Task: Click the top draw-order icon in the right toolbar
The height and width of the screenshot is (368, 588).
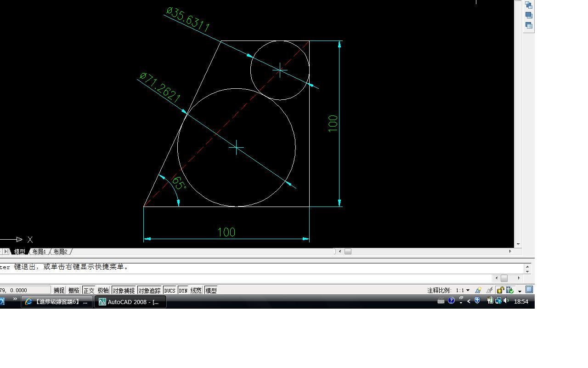Action: tap(529, 5)
